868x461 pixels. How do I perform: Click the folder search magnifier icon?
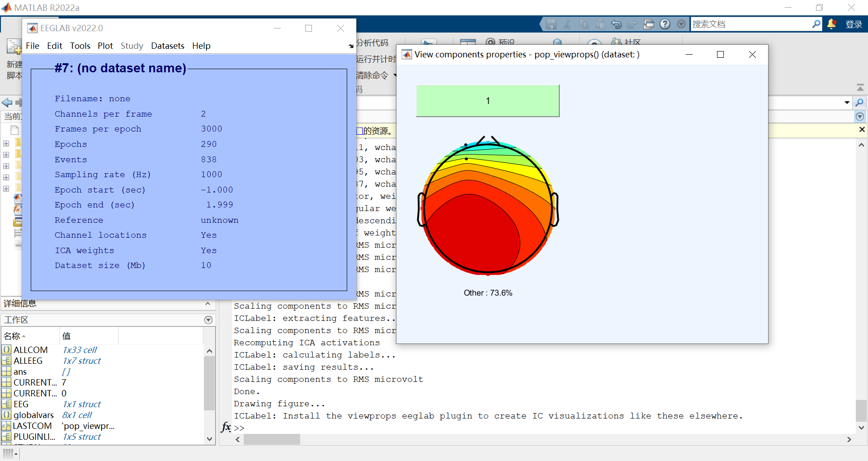[859, 103]
